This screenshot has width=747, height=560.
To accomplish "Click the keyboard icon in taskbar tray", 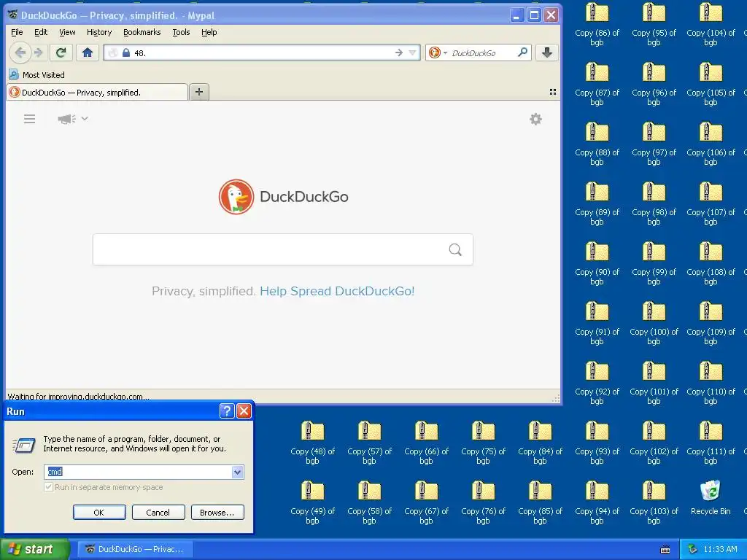I will click(x=665, y=550).
